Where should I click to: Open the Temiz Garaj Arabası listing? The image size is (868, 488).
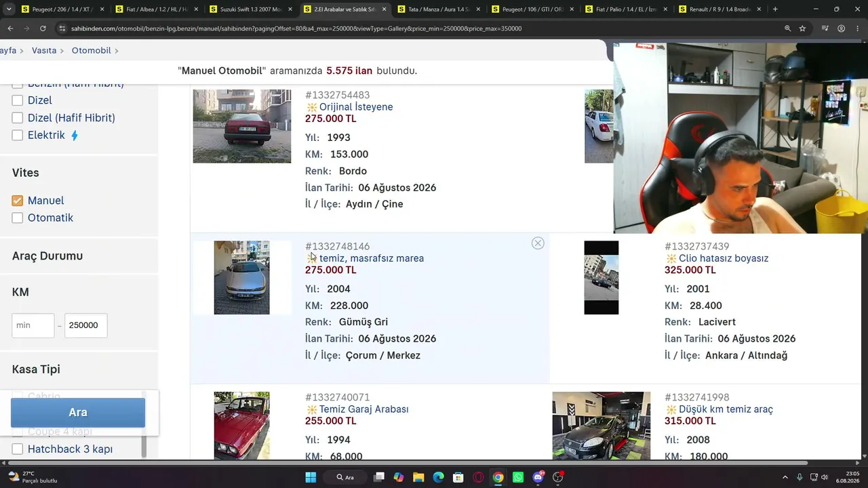click(x=364, y=409)
